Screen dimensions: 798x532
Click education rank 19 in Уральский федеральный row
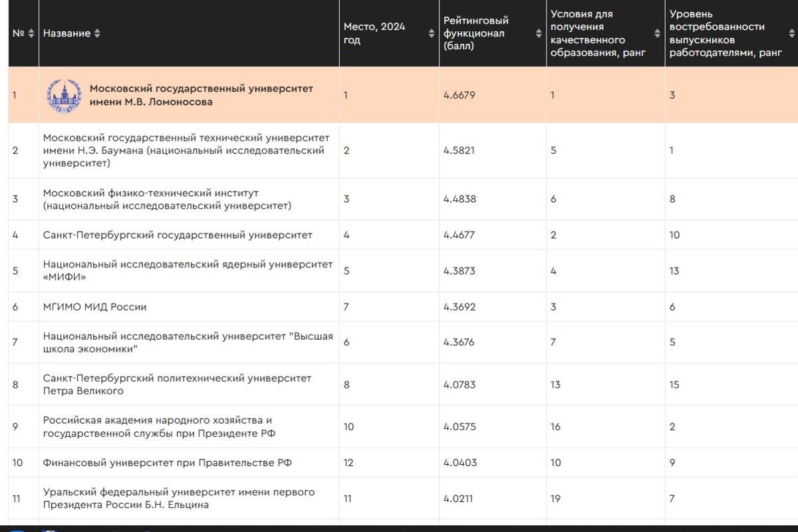(556, 498)
